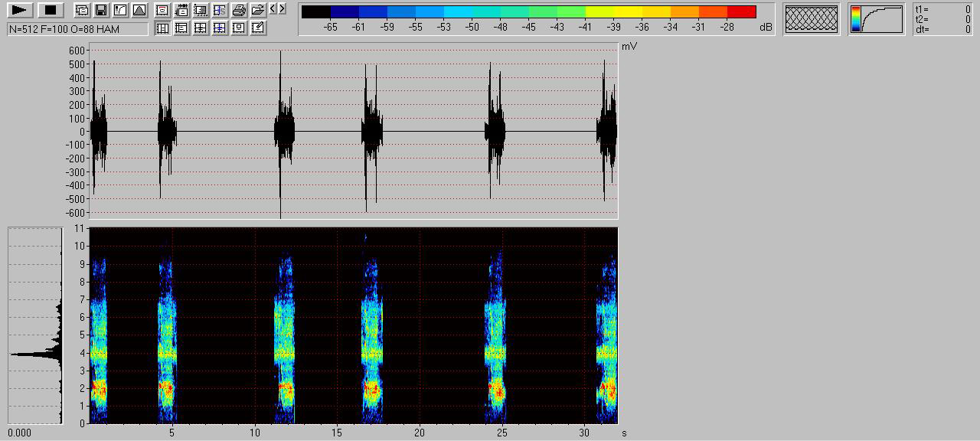
Task: Click the bell-shaped window function icon
Action: (x=139, y=10)
